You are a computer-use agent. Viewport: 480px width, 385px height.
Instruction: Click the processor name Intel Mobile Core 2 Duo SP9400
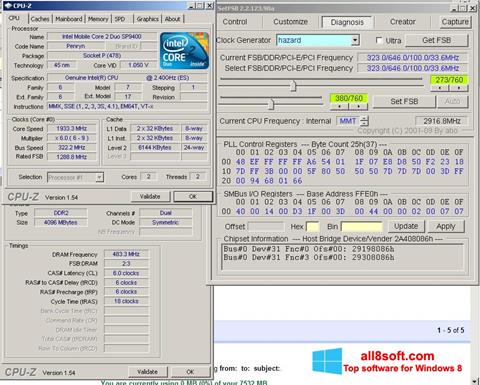(102, 36)
